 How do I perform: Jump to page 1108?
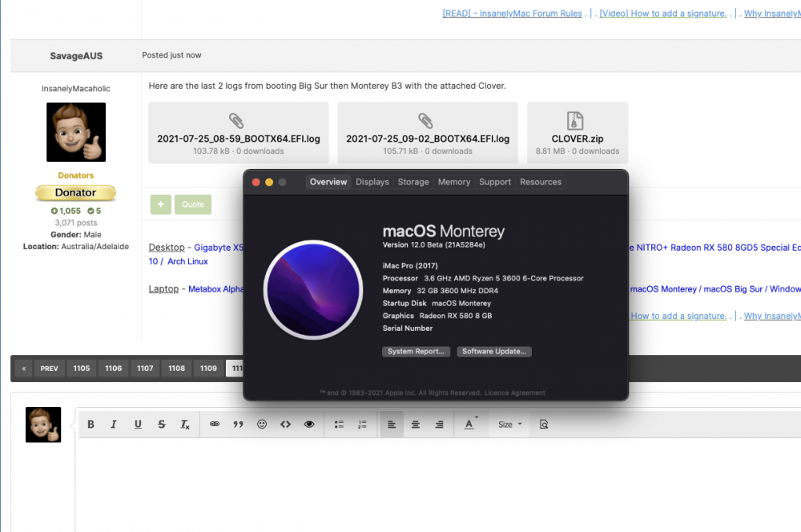(177, 369)
